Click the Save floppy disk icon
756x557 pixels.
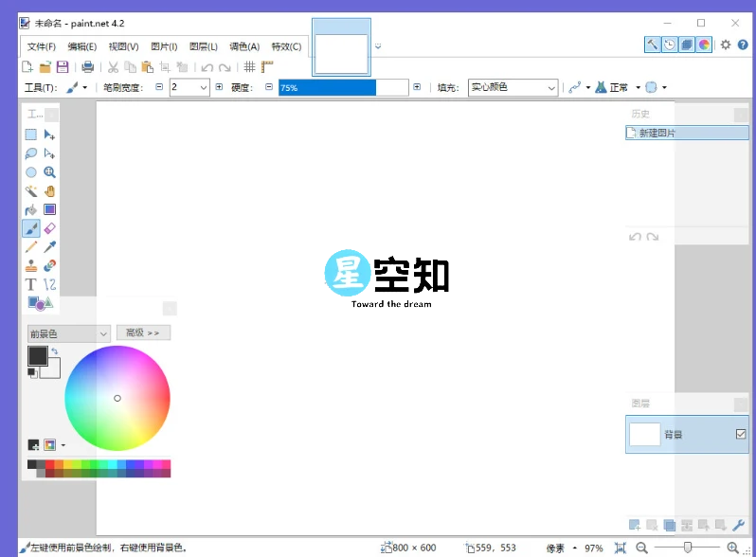point(63,66)
